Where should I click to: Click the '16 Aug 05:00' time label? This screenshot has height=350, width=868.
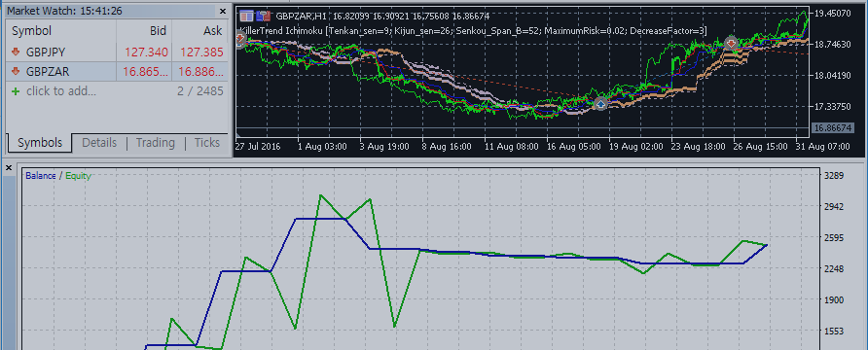point(574,147)
